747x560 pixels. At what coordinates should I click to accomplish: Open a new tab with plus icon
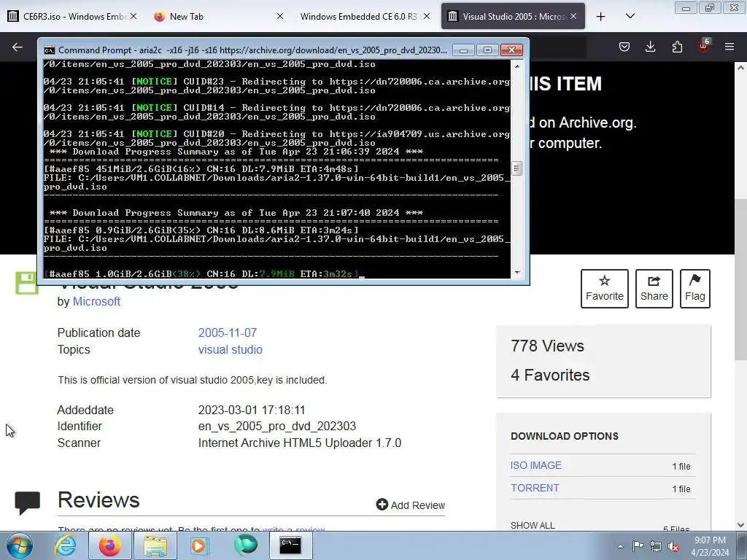coord(601,17)
